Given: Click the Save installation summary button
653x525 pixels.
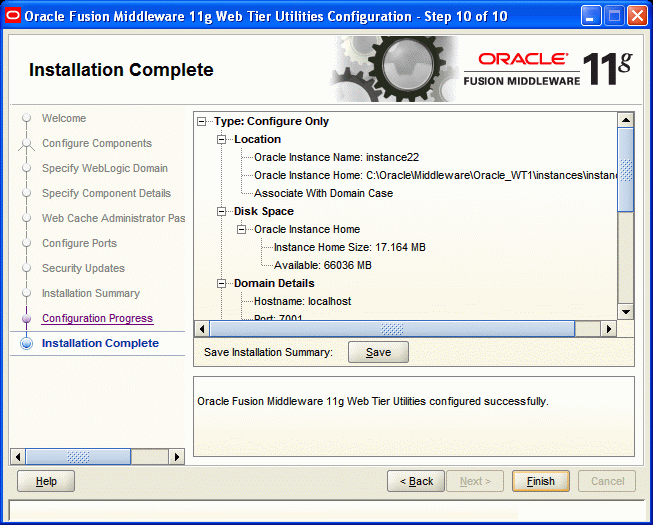Looking at the screenshot, I should click(378, 352).
